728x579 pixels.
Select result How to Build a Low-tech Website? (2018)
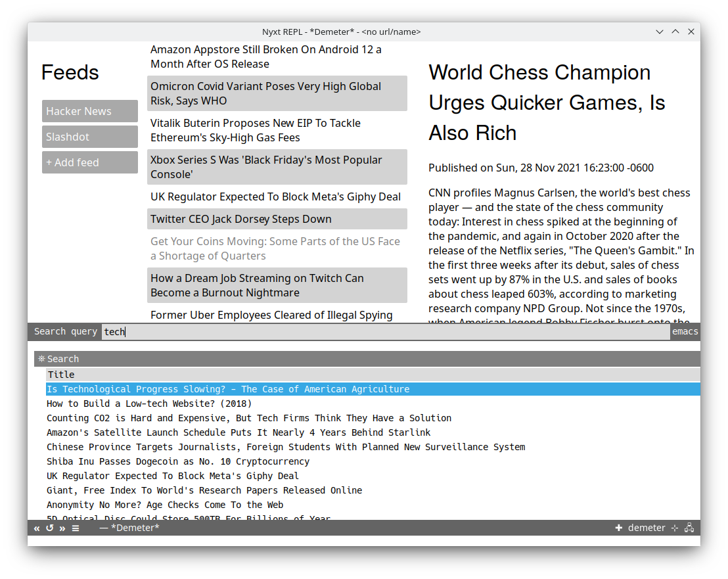[x=373, y=404]
